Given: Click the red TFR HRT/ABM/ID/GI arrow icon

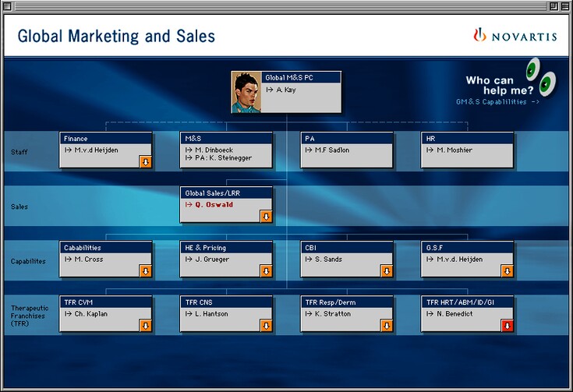Looking at the screenshot, I should pos(508,325).
